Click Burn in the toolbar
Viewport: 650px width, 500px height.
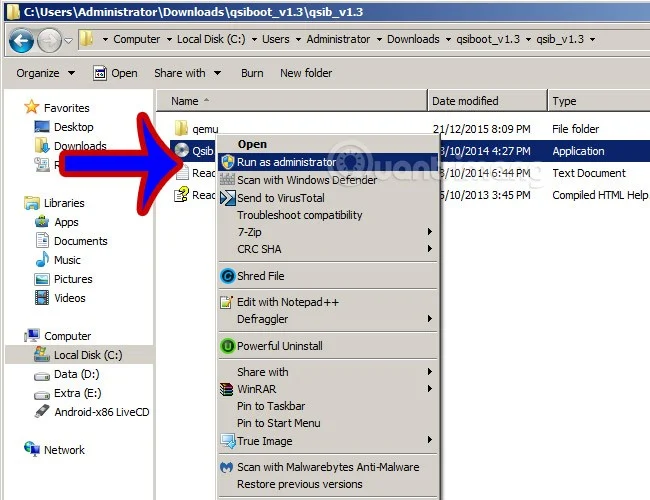coord(252,73)
